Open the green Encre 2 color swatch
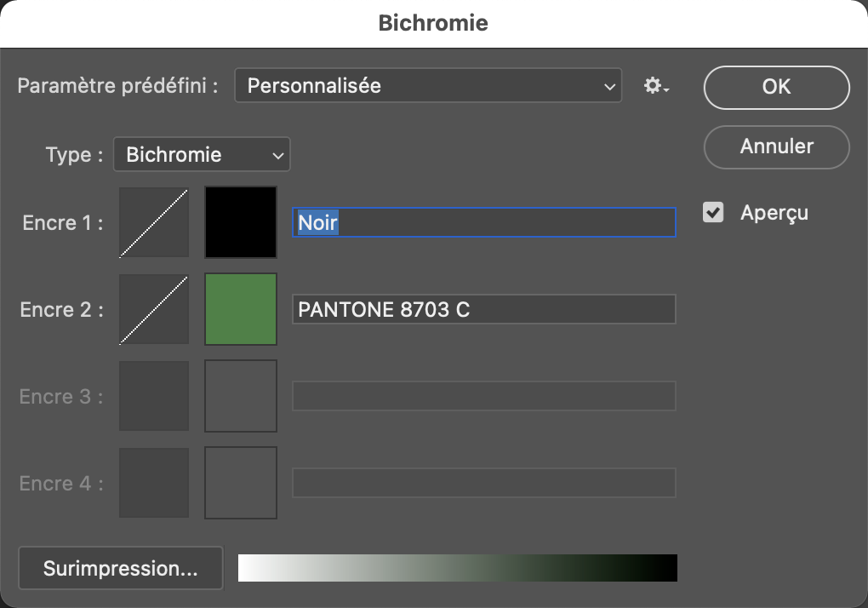The width and height of the screenshot is (868, 608). pos(241,309)
